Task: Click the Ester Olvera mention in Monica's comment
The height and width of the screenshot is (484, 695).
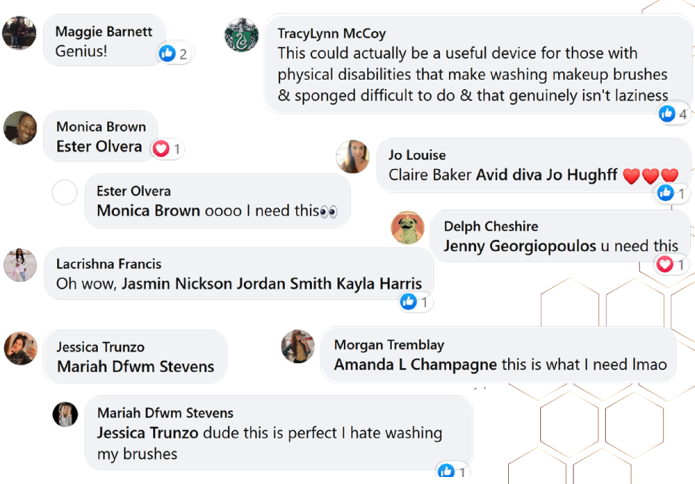Action: pyautogui.click(x=99, y=147)
